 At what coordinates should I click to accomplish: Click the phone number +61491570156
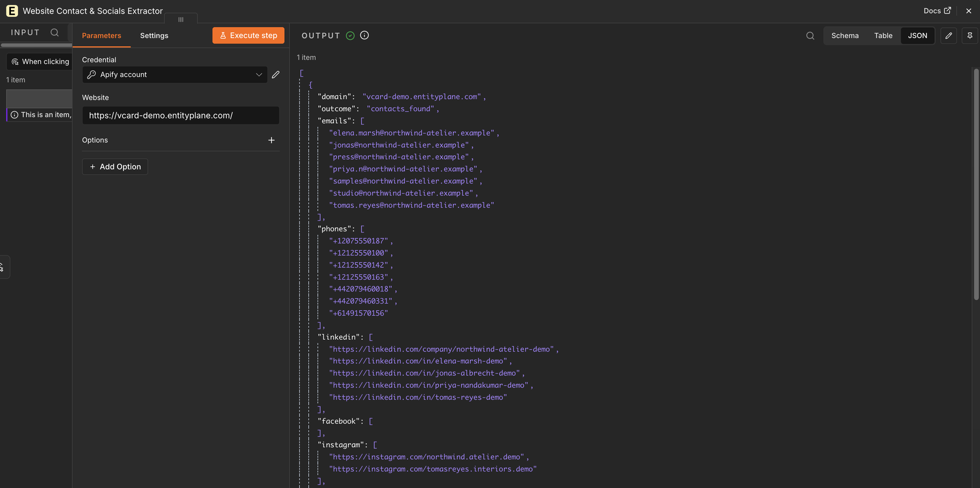point(359,313)
